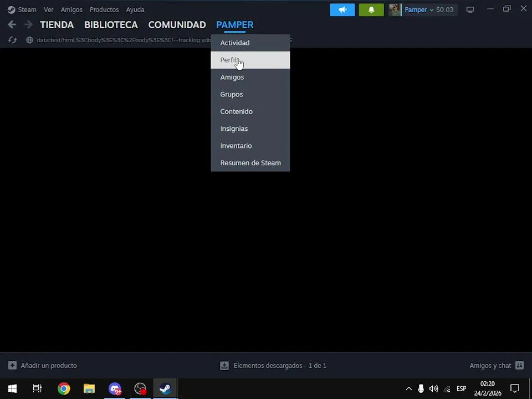This screenshot has height=399, width=532.
Task: Open the Windows Start menu
Action: 13,388
